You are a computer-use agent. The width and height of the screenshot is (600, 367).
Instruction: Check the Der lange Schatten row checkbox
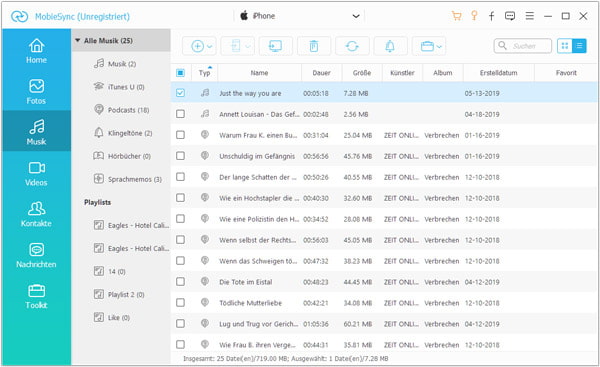tap(180, 177)
